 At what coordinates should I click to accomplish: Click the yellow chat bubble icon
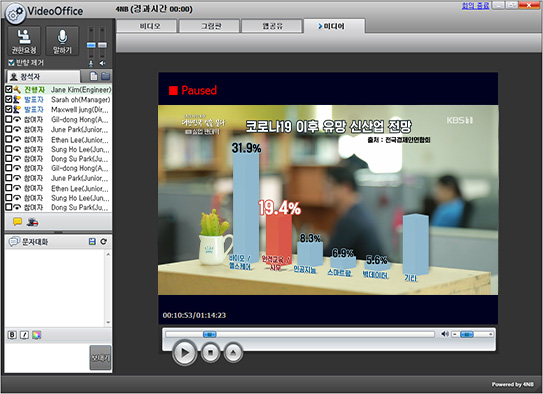(17, 222)
